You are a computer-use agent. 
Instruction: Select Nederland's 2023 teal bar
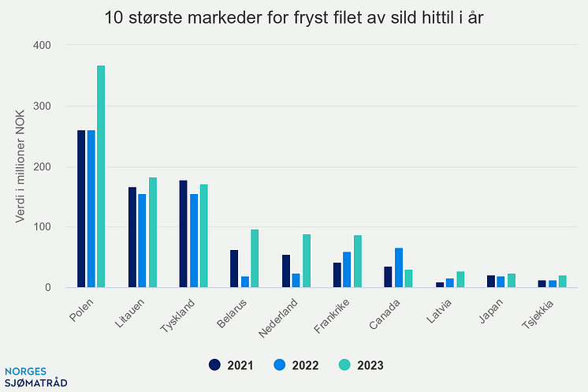(307, 261)
